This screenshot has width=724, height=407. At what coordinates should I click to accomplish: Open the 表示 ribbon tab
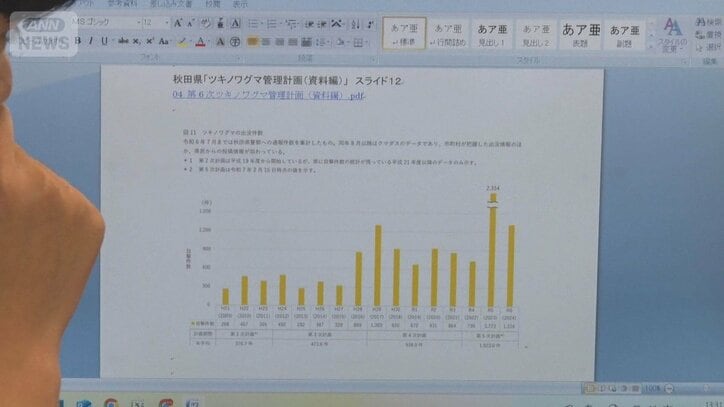pos(240,4)
